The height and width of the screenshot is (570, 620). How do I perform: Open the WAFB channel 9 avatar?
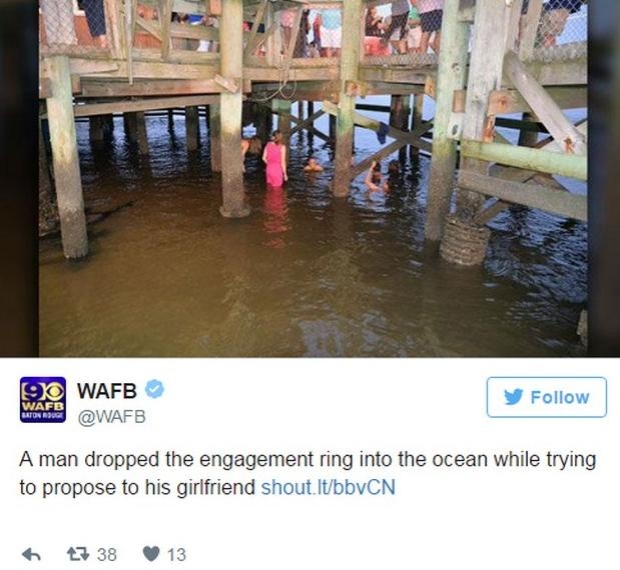(x=43, y=400)
